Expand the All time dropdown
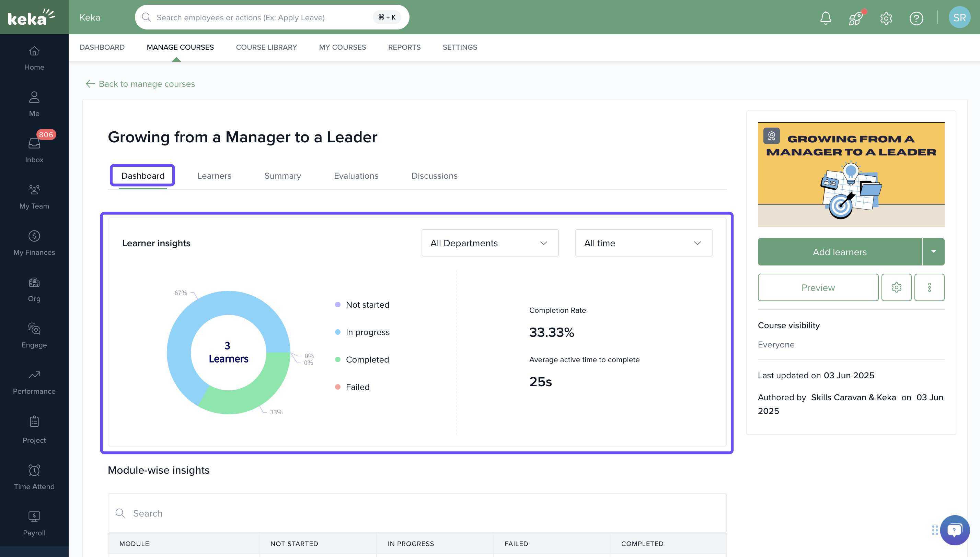 [643, 243]
